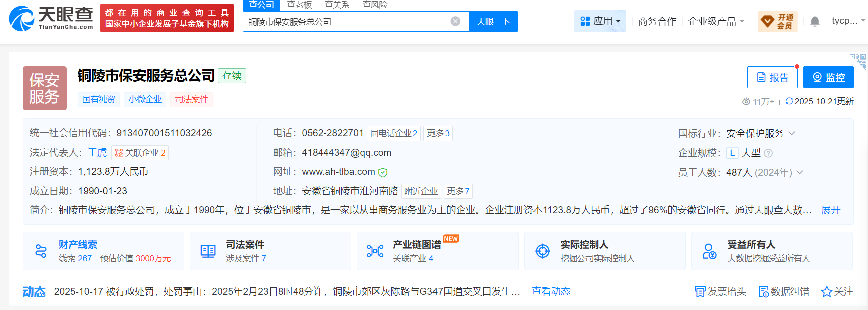
Task: Open the 报告 report button
Action: [772, 77]
